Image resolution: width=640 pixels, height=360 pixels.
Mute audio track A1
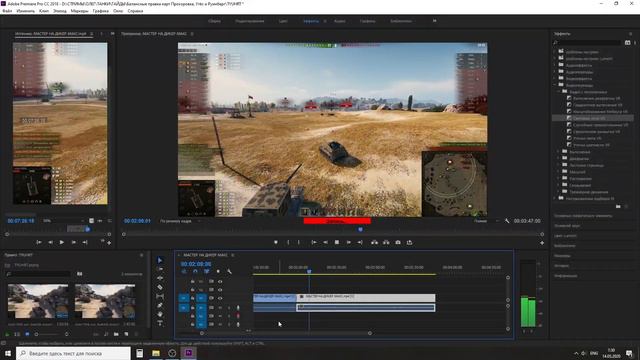[220, 308]
